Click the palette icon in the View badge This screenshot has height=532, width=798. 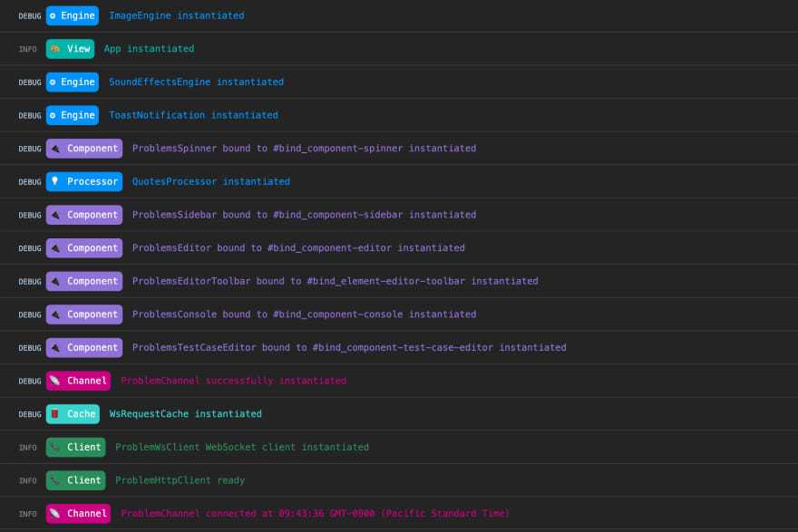point(55,49)
